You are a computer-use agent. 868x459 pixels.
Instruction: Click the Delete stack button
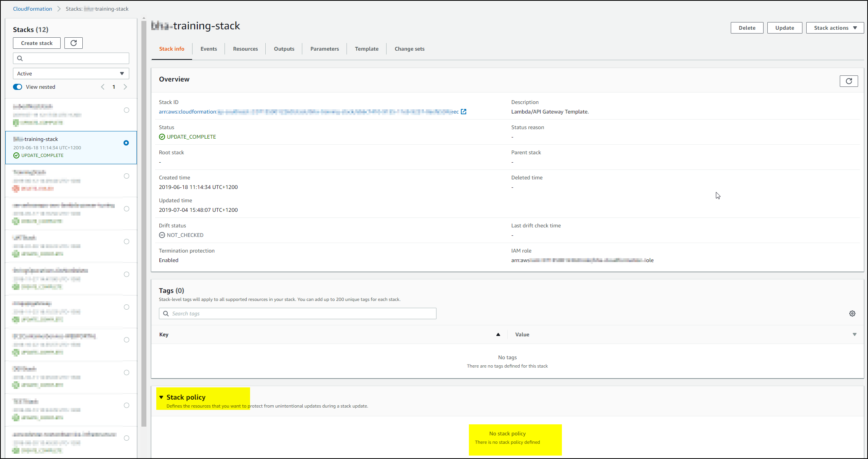(x=747, y=27)
